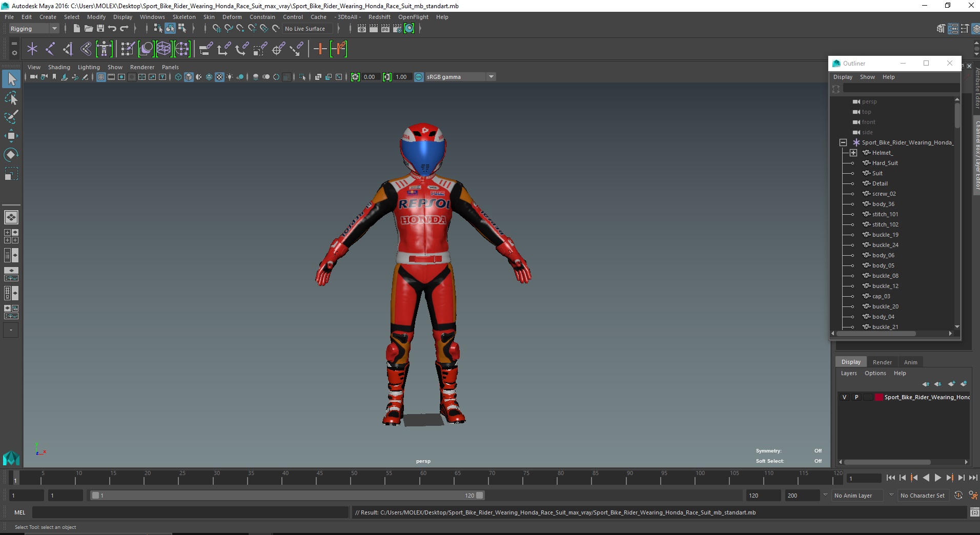Click the create new layer icon
The image size is (980, 535).
(x=951, y=384)
